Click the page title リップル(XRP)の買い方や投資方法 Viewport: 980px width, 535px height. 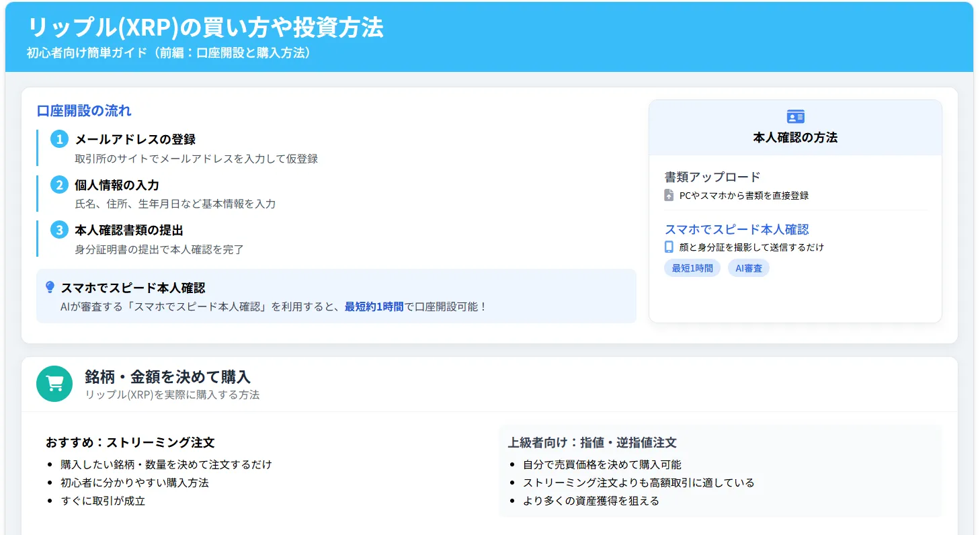(x=205, y=28)
